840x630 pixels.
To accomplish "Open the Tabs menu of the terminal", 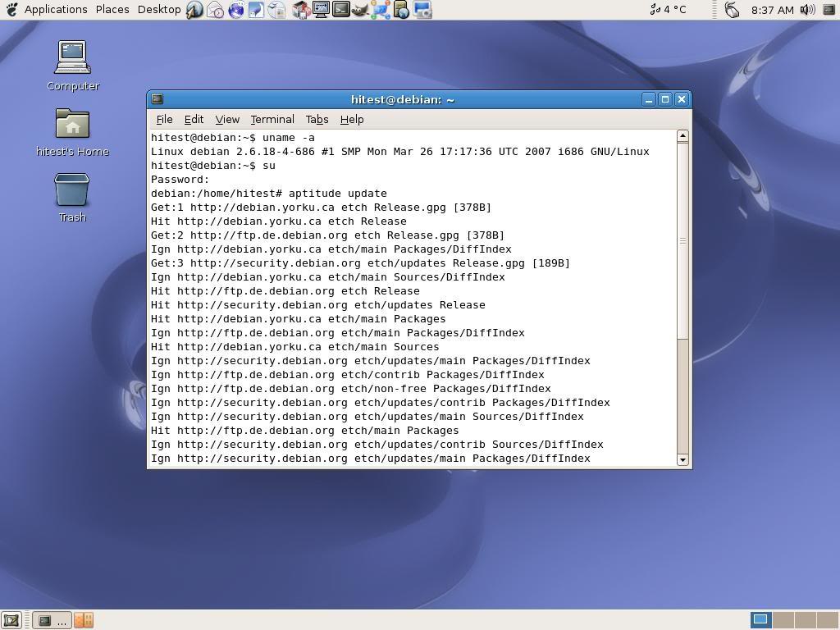I will 317,119.
